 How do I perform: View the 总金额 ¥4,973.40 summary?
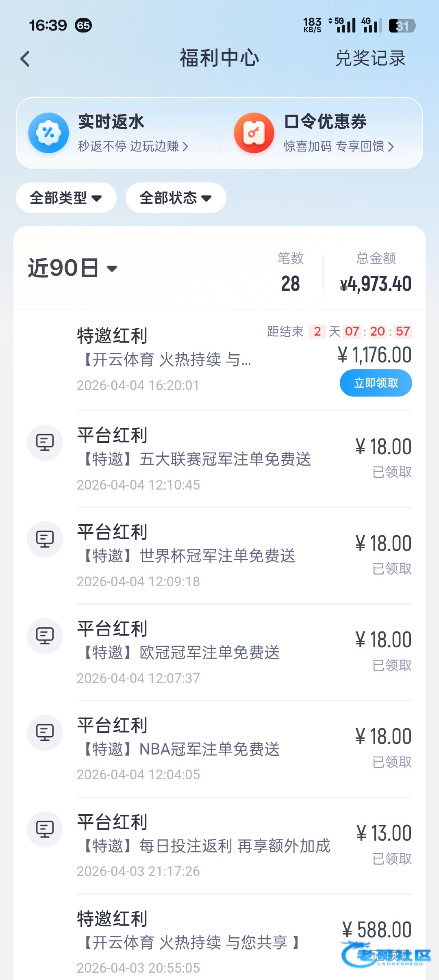pyautogui.click(x=376, y=283)
